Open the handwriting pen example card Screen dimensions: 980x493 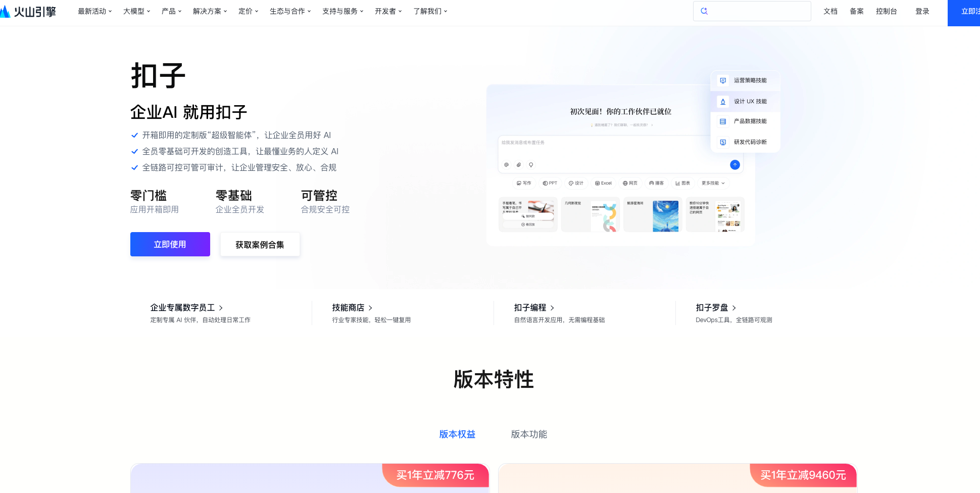pos(528,214)
